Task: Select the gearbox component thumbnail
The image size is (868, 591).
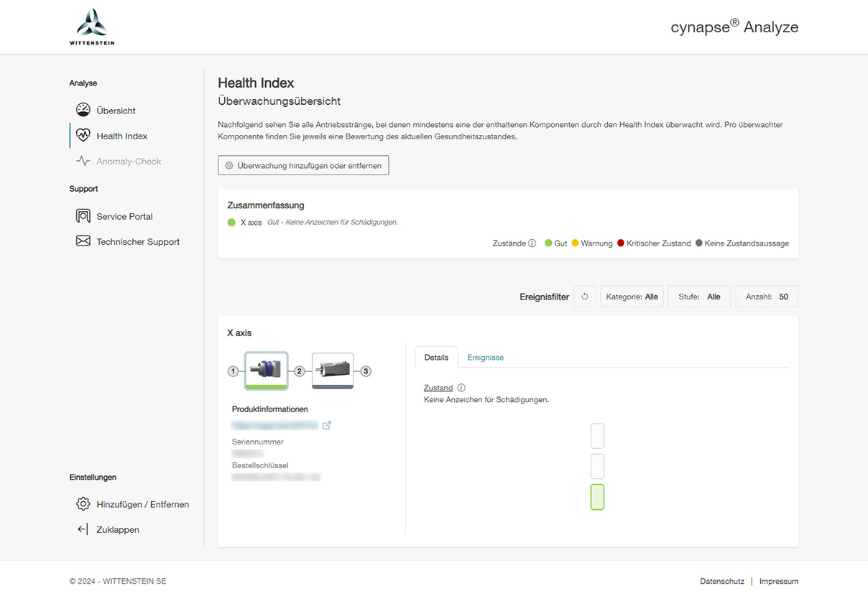Action: pos(266,371)
